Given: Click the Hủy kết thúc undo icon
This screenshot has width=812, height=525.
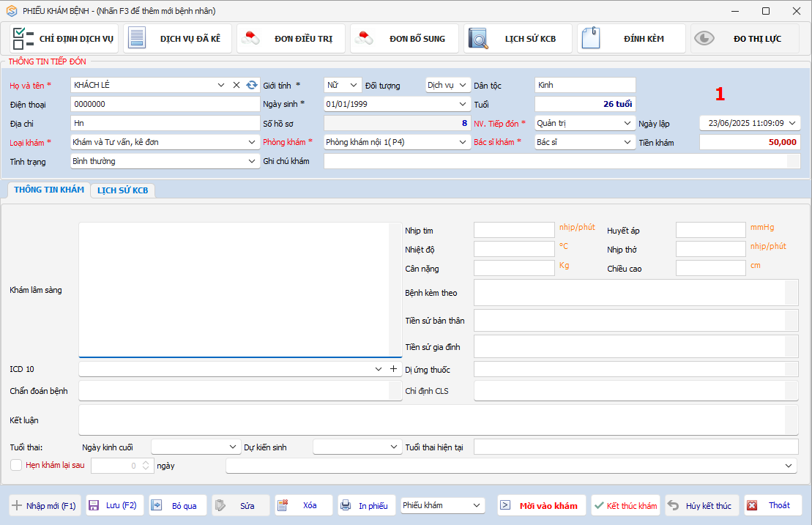Looking at the screenshot, I should point(673,505).
